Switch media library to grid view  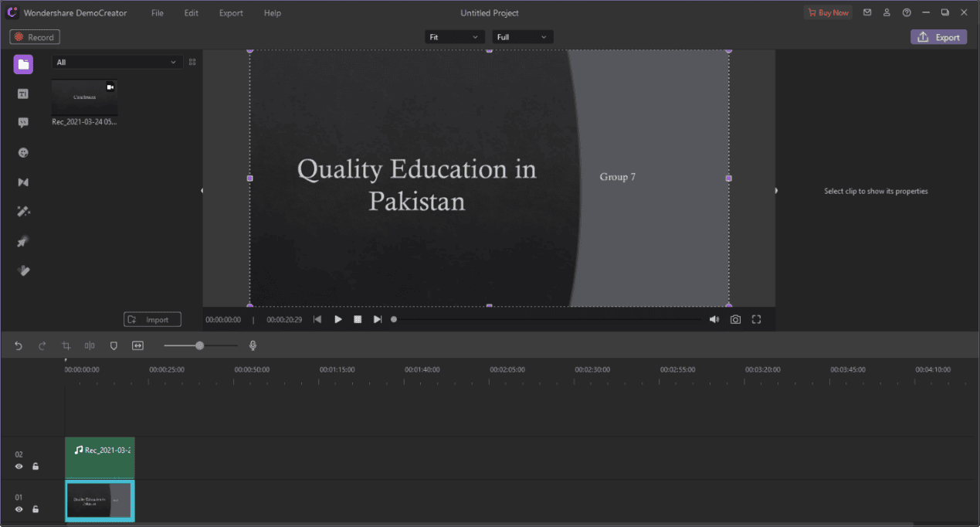pyautogui.click(x=192, y=62)
